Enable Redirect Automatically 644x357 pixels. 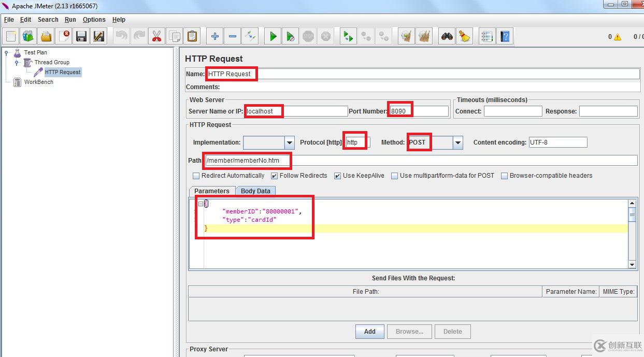coord(196,176)
